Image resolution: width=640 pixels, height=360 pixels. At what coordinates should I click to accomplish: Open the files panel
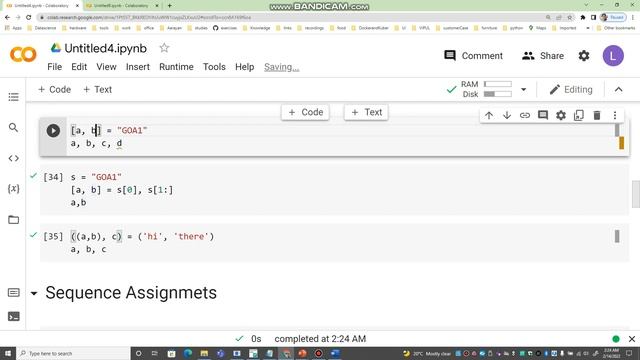tap(13, 220)
